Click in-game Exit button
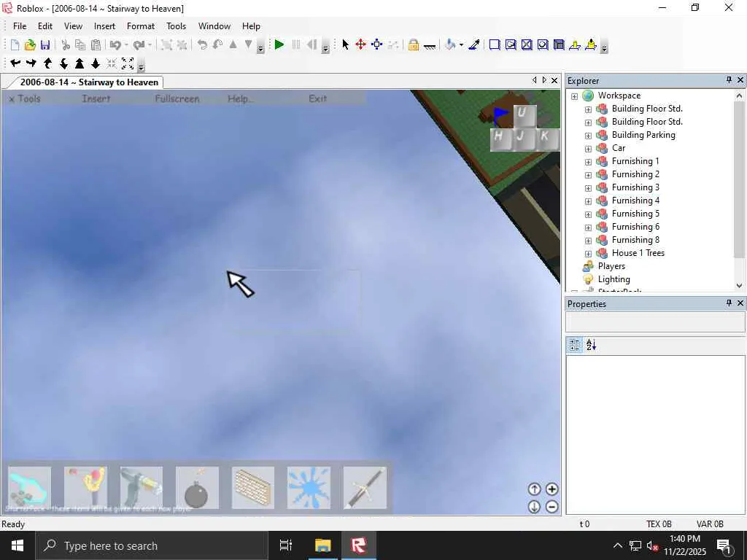 317,98
